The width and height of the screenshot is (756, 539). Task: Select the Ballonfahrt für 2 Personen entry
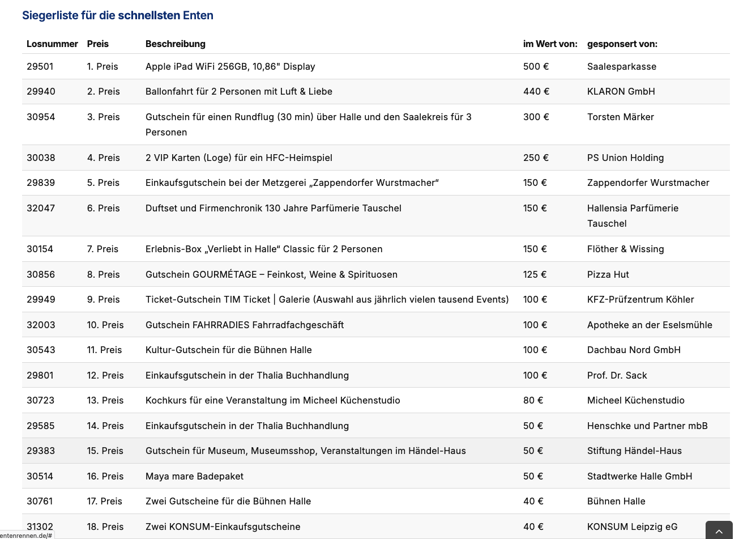238,91
